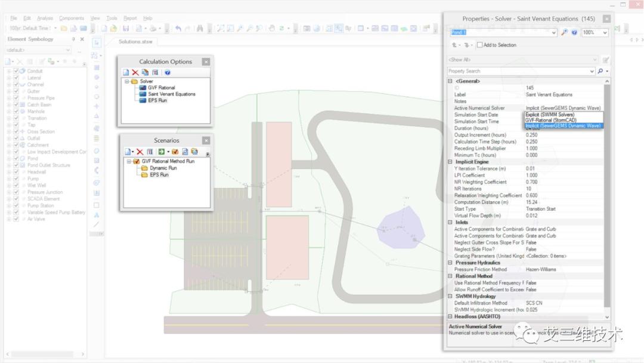Image resolution: width=644 pixels, height=363 pixels.
Task: Toggle the Manhole element checkbox
Action: (17, 112)
